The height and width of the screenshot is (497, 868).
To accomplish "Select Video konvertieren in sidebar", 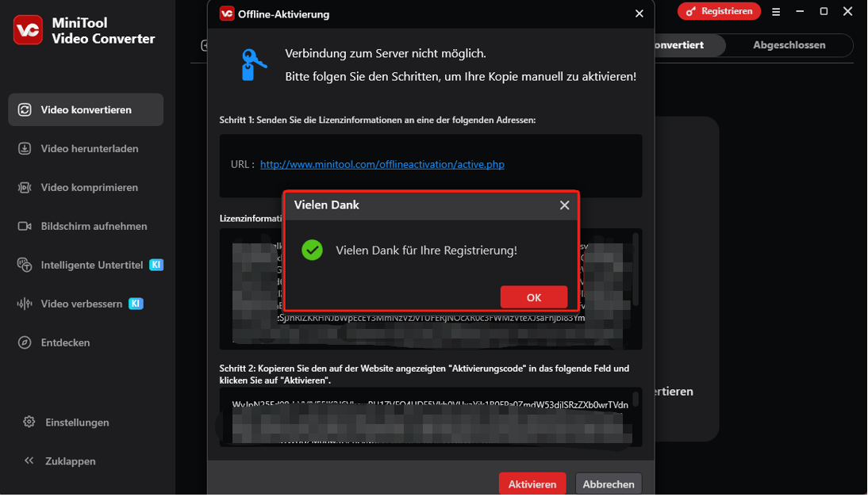I will (86, 109).
